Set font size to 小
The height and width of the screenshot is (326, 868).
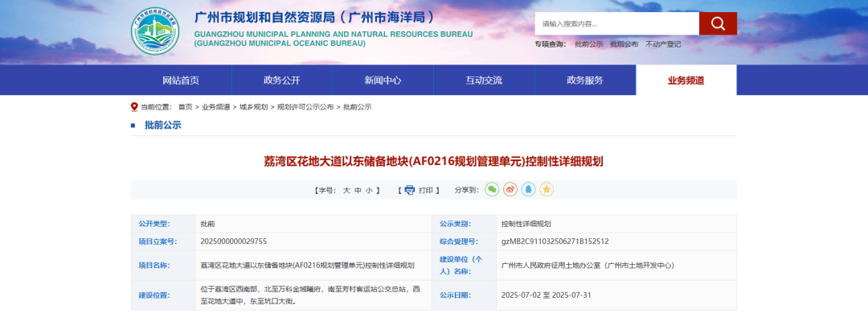[369, 190]
